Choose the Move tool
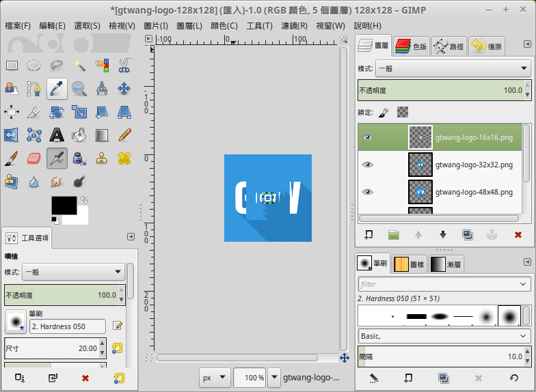The height and width of the screenshot is (392, 536). pos(124,88)
